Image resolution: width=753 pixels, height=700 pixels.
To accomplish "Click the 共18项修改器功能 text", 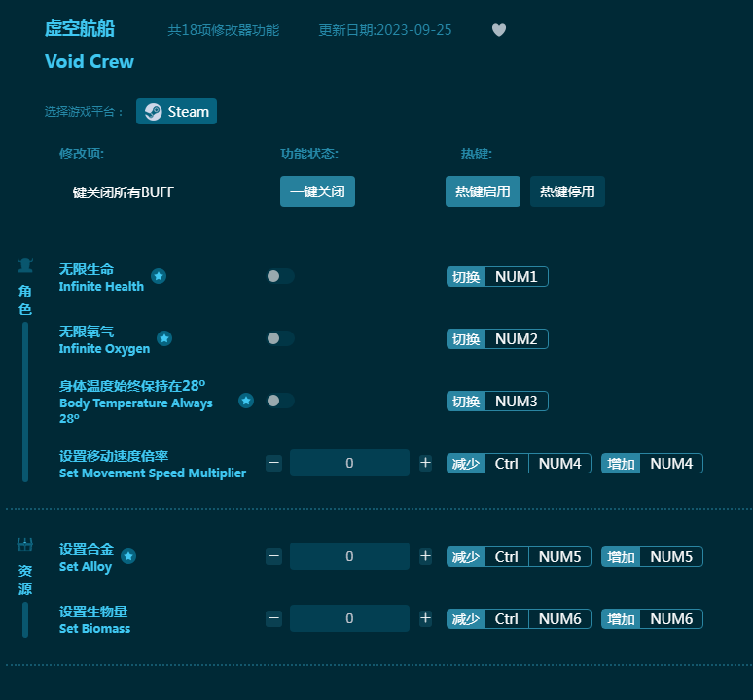I will [x=224, y=30].
